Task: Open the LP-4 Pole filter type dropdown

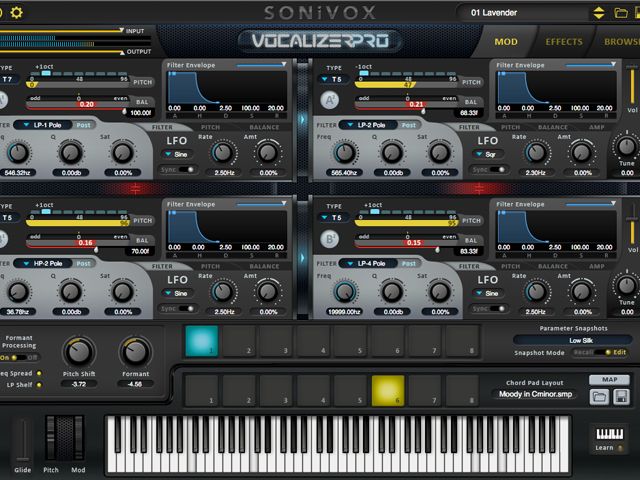Action: tap(367, 264)
